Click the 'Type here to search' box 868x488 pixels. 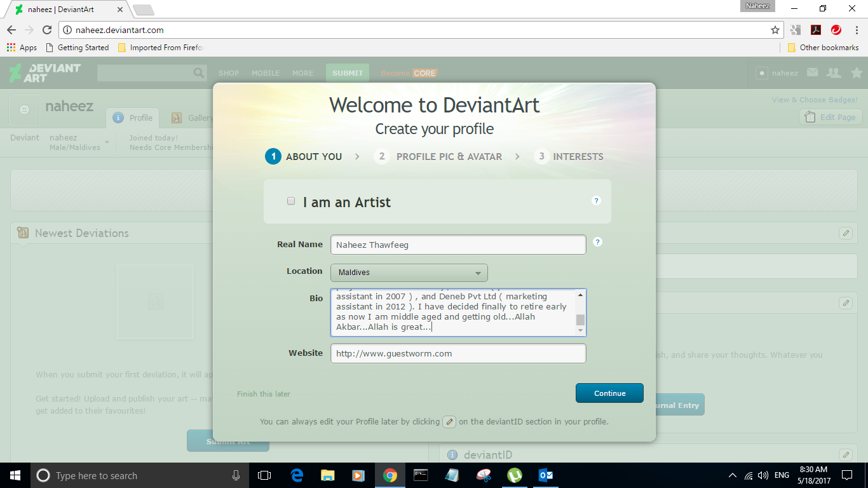point(140,475)
